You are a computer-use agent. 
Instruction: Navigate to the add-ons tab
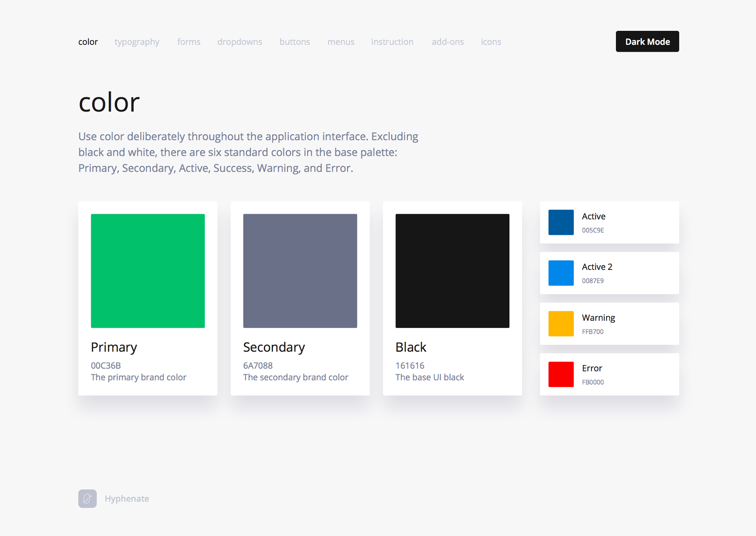coord(447,42)
